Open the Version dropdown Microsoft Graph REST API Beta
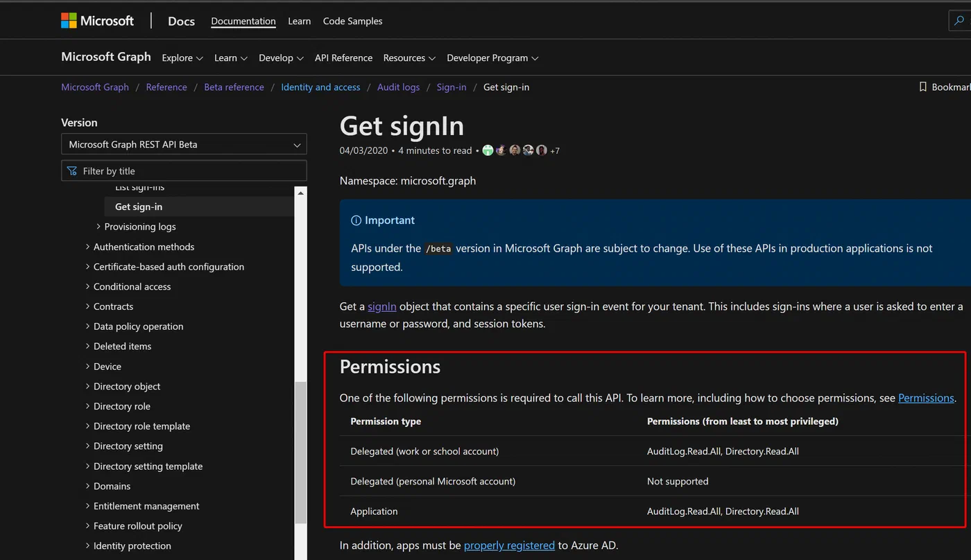 pos(184,144)
